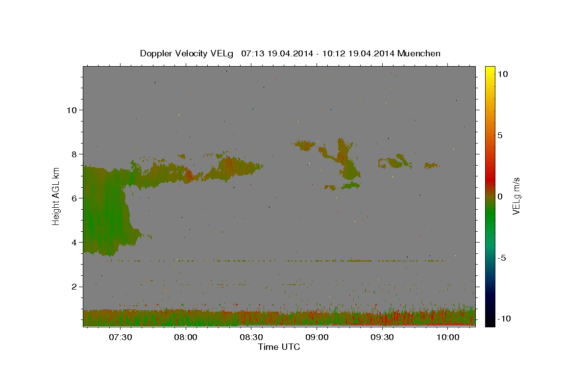The height and width of the screenshot is (392, 588).
Task: Click the 'Muenchen' station name in title
Action: (419, 53)
